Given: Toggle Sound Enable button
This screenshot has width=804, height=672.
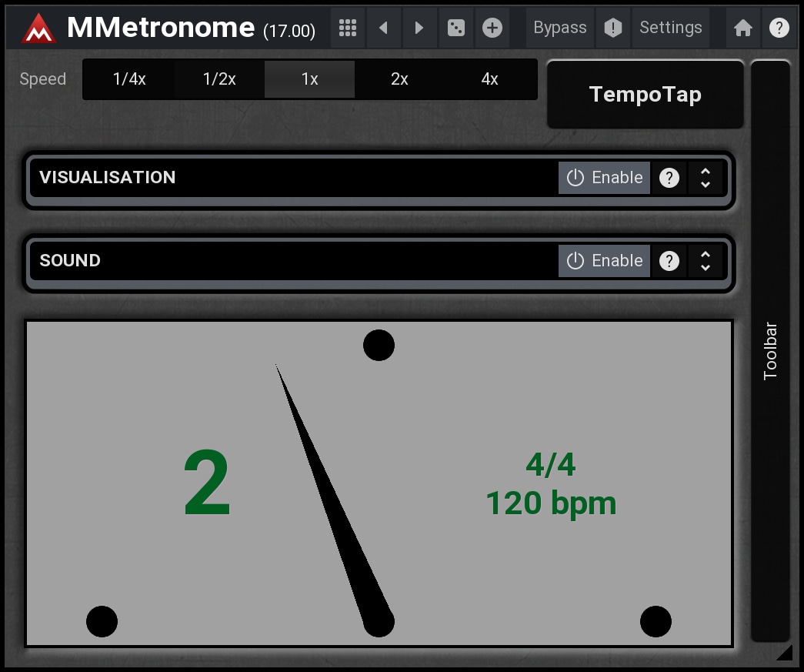Looking at the screenshot, I should coord(605,261).
